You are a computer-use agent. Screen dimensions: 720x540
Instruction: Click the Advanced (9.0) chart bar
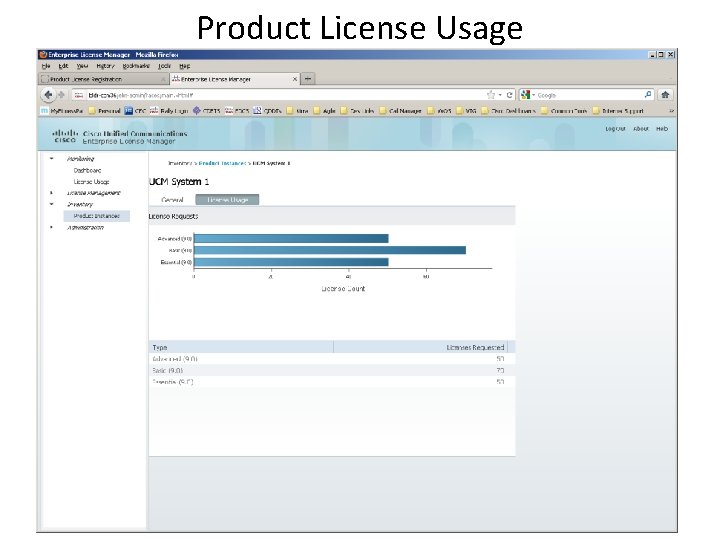point(291,238)
